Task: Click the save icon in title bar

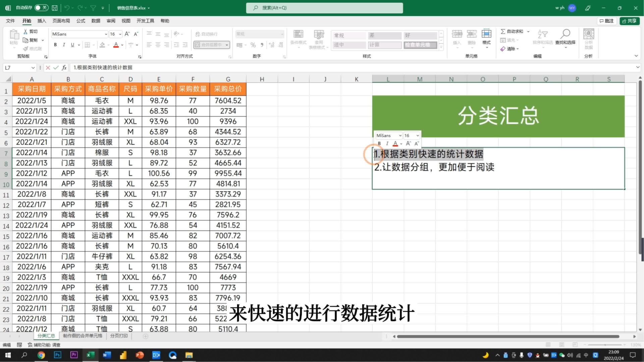Action: pyautogui.click(x=55, y=8)
